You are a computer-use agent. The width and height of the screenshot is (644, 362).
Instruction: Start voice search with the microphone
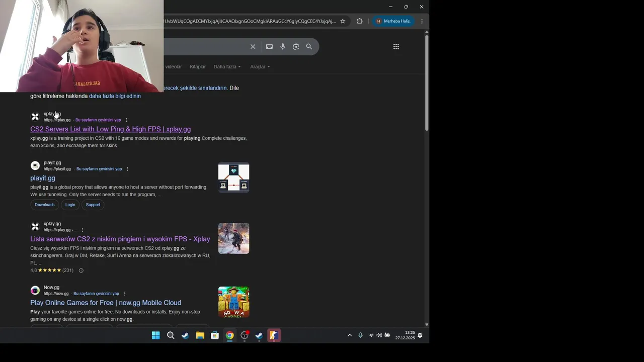tap(283, 47)
